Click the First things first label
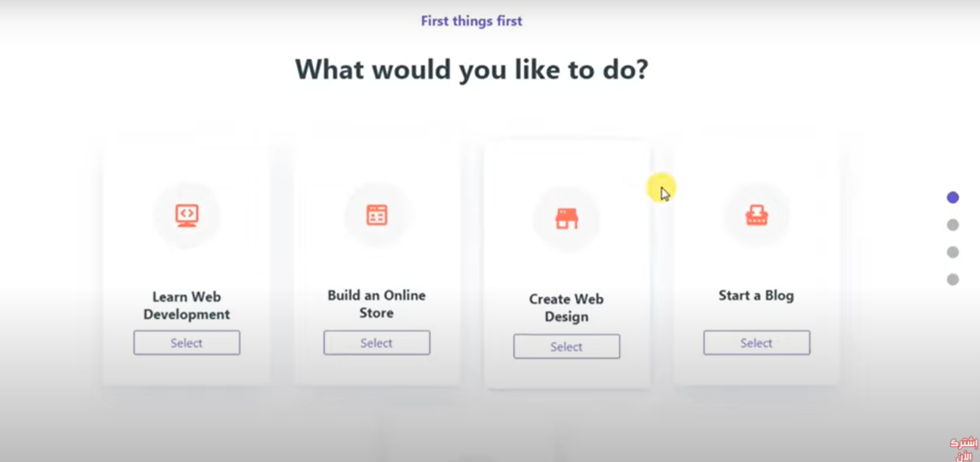Image resolution: width=980 pixels, height=462 pixels. pyautogui.click(x=471, y=21)
